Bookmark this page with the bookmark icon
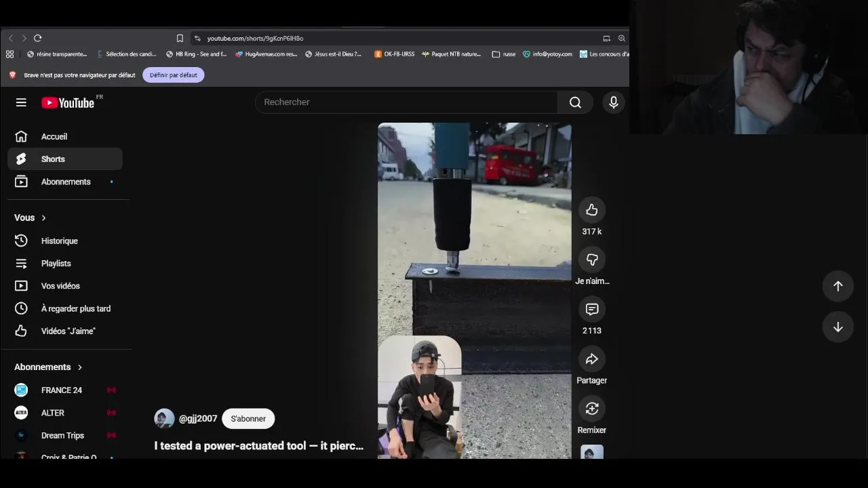Image resolution: width=868 pixels, height=488 pixels. (x=180, y=38)
